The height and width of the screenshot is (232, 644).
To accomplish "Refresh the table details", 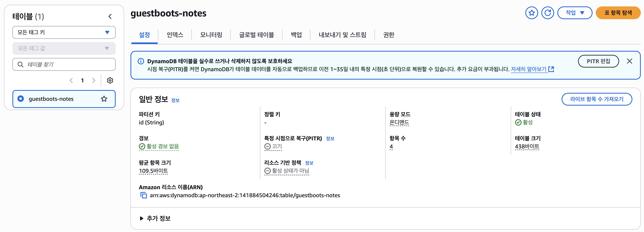I will coord(548,13).
